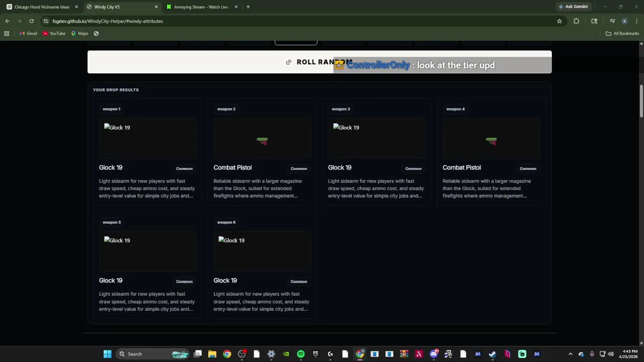Click Ask Gemini button

pyautogui.click(x=573, y=7)
